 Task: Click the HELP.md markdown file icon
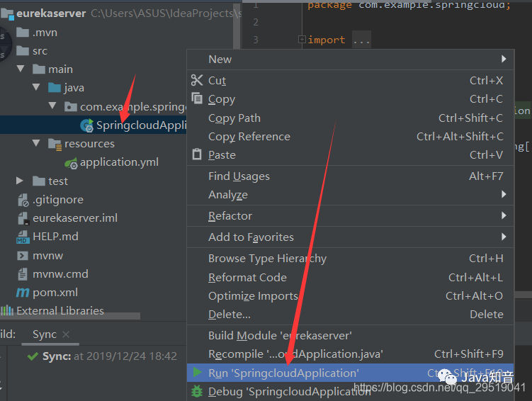23,237
